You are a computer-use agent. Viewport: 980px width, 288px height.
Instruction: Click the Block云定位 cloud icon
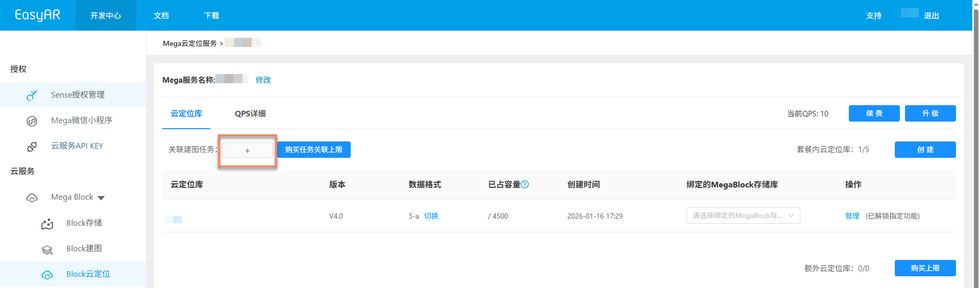point(47,275)
